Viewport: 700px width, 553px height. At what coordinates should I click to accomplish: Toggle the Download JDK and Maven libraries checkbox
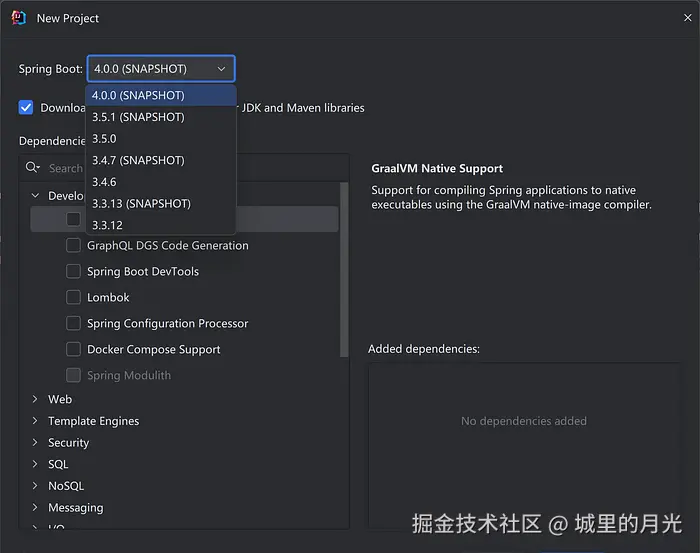[x=26, y=108]
